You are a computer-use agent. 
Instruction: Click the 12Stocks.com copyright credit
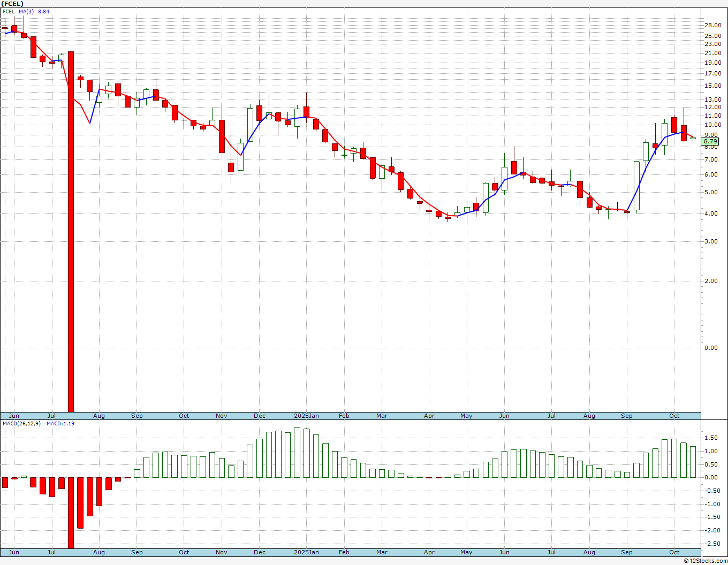(x=705, y=561)
